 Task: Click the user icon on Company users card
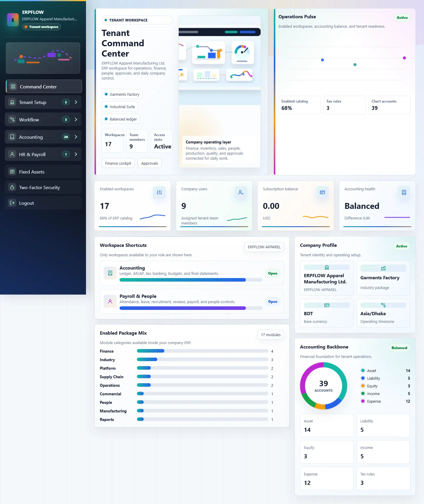click(x=241, y=192)
